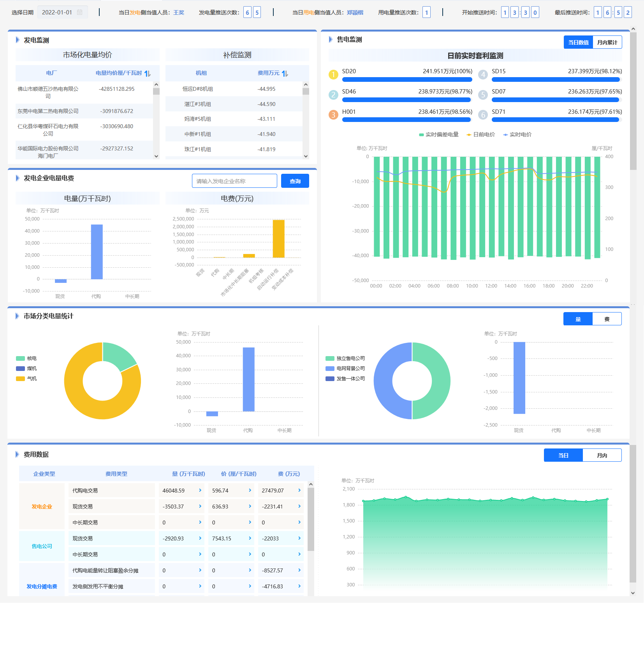Show 月内 cost data
Viewport: 644px width, 669px height.
tap(602, 455)
